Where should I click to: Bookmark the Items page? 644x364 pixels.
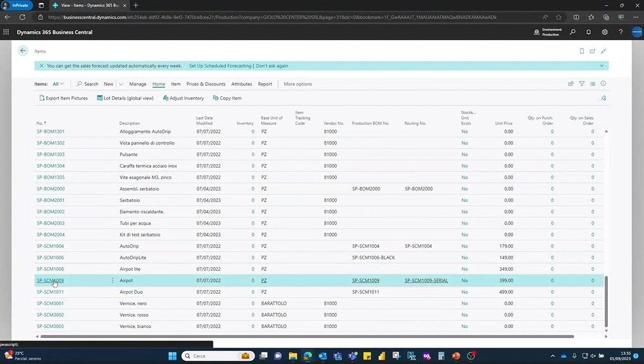581,51
